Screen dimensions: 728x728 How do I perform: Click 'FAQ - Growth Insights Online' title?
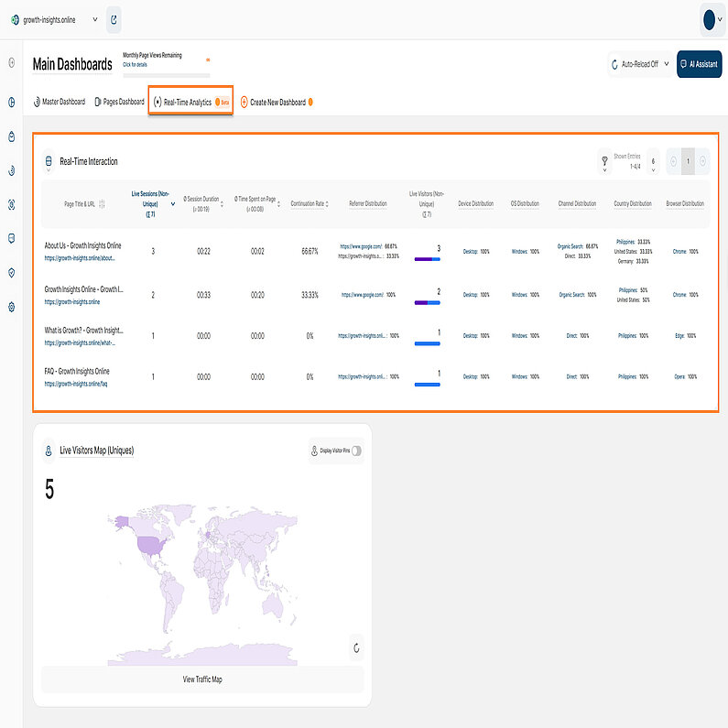[77, 371]
